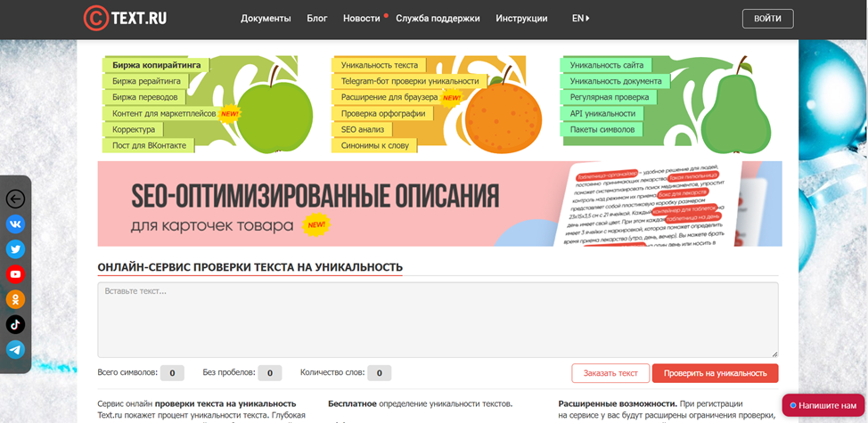Open Telegram-бот проверки уникальности link

[410, 81]
